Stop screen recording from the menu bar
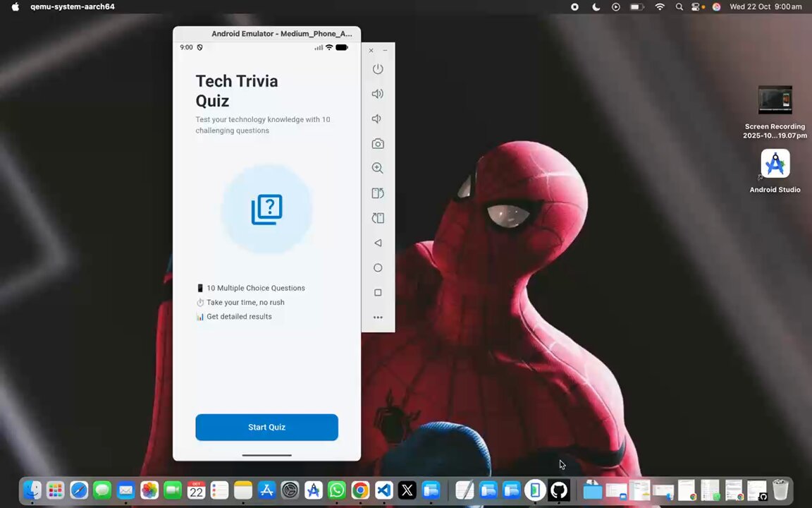Viewport: 812px width, 508px height. click(x=575, y=7)
